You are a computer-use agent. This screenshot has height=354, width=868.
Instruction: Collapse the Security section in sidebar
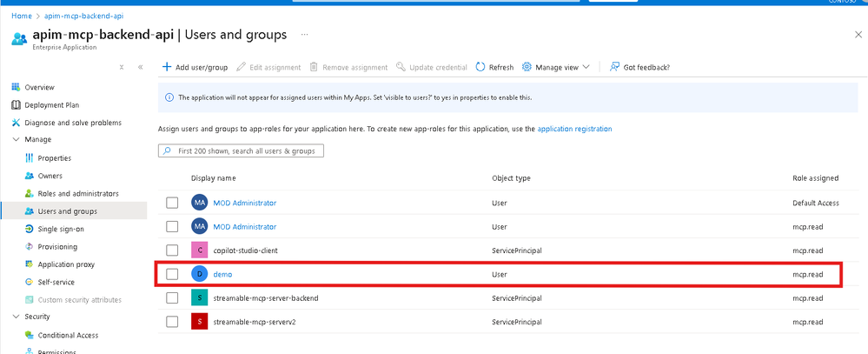[x=16, y=317]
